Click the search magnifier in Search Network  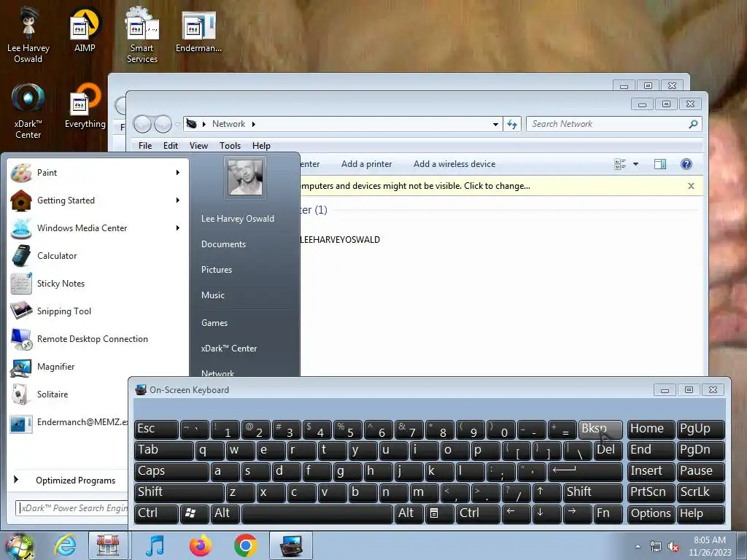click(693, 124)
